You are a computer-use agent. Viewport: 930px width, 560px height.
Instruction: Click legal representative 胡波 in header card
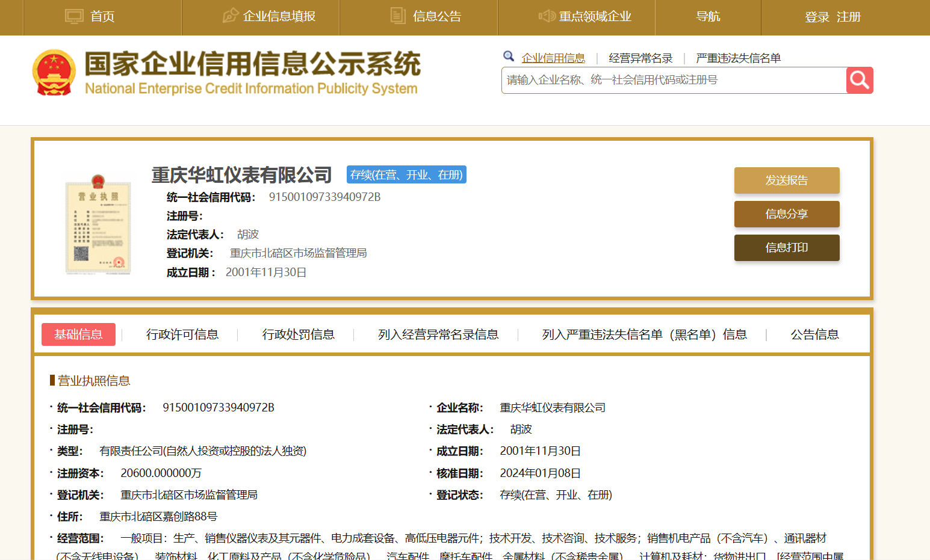[x=248, y=234]
